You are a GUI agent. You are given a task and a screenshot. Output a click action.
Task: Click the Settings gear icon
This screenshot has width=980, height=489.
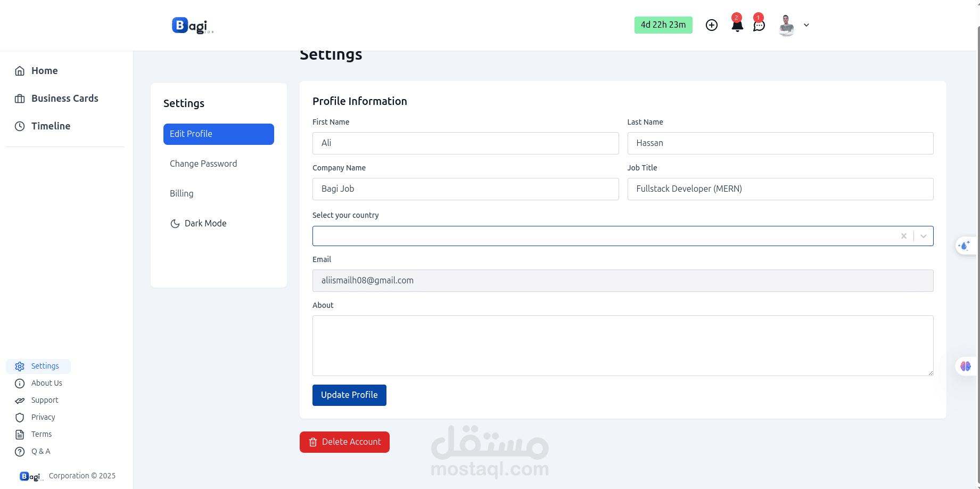tap(20, 366)
